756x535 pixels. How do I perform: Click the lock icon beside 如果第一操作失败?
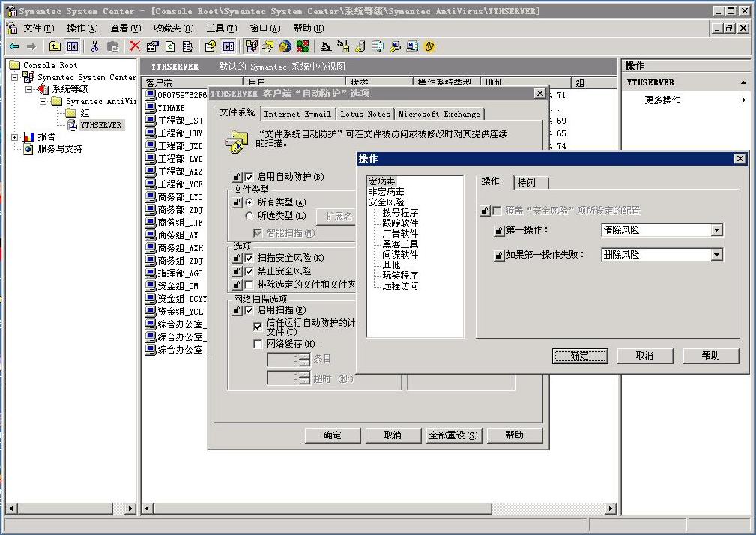click(499, 255)
